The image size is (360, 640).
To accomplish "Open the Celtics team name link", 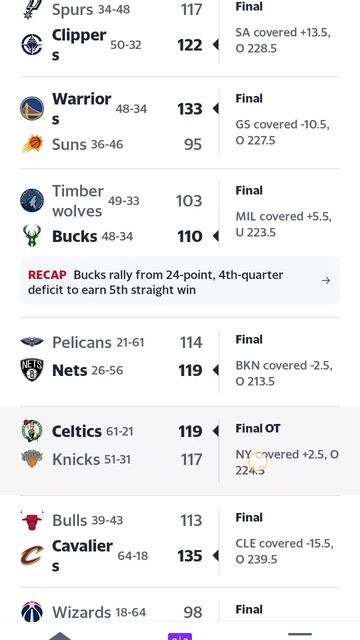I will tap(77, 431).
